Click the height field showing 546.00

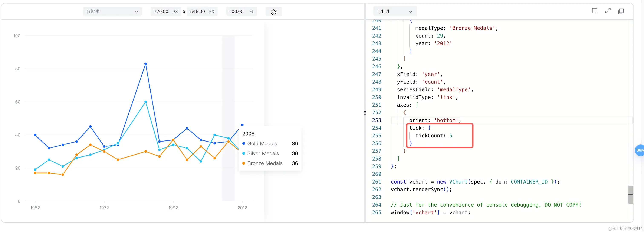click(x=197, y=12)
